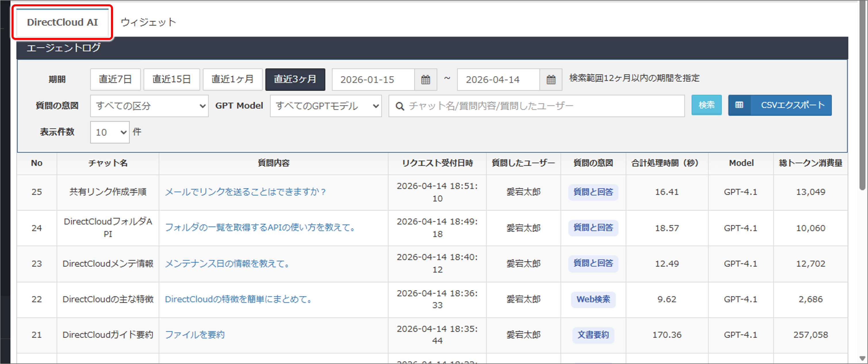Click the エージェントログ panel title
This screenshot has height=364, width=868.
tap(63, 48)
